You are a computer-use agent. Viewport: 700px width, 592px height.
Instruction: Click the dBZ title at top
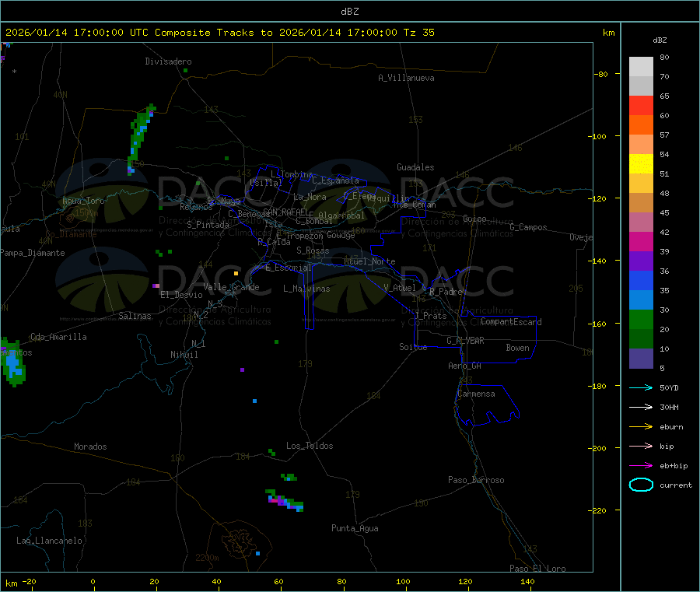349,12
